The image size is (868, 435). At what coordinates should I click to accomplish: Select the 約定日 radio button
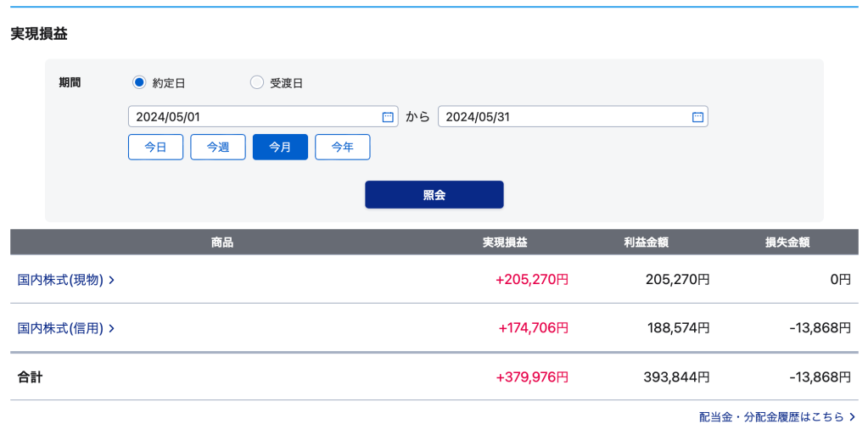click(x=140, y=82)
